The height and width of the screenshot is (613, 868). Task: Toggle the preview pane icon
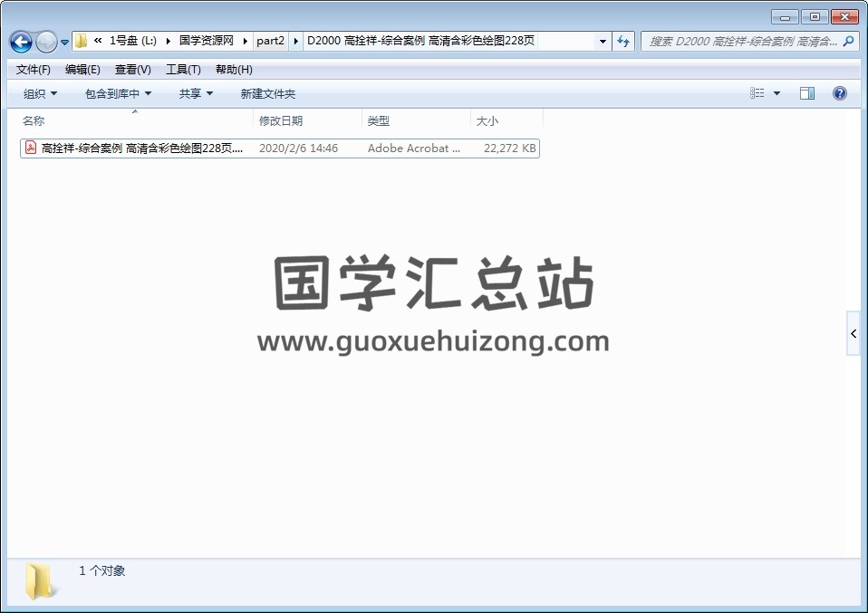807,93
